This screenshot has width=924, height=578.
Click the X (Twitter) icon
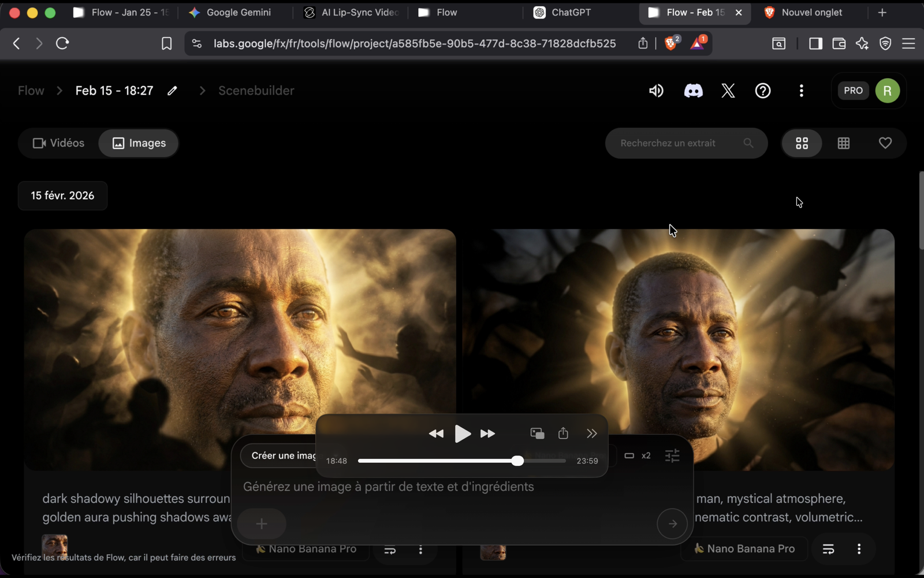(728, 91)
